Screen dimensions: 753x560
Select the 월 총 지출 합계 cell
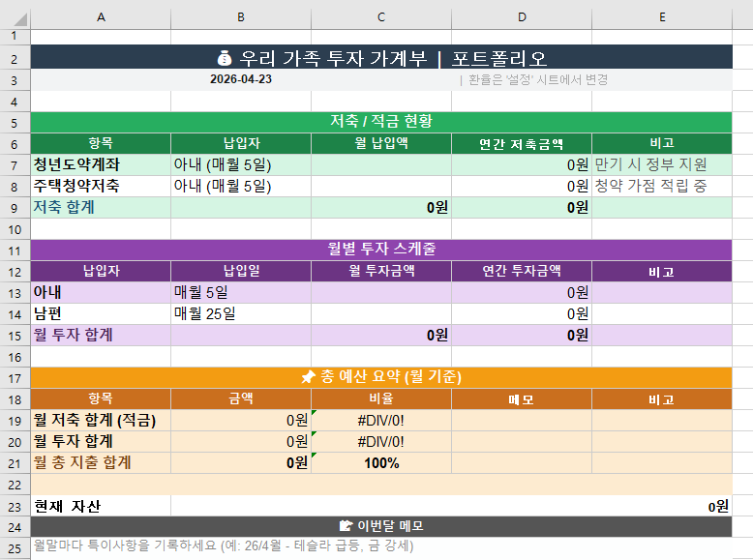pyautogui.click(x=101, y=463)
